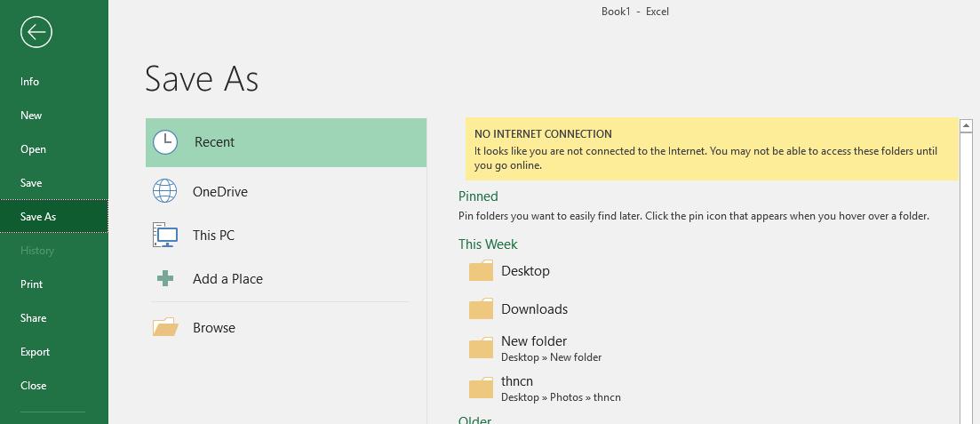
Task: Click the Desktop folder icon
Action: (482, 271)
